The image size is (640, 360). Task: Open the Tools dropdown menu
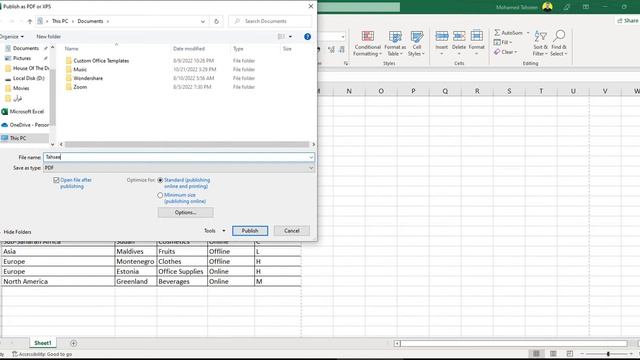pyautogui.click(x=215, y=231)
